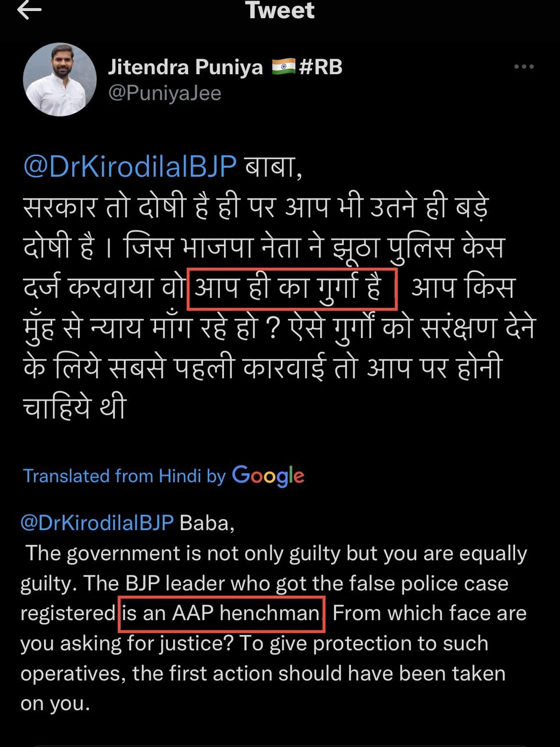Click the red-boxed "is an AAP henchman" text

point(221,614)
